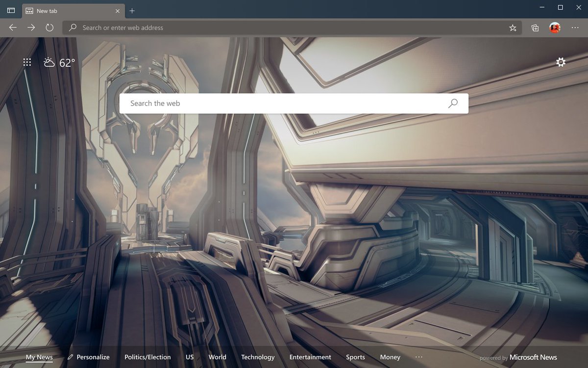Navigate back using the arrow
This screenshot has width=588, height=368.
[13, 28]
